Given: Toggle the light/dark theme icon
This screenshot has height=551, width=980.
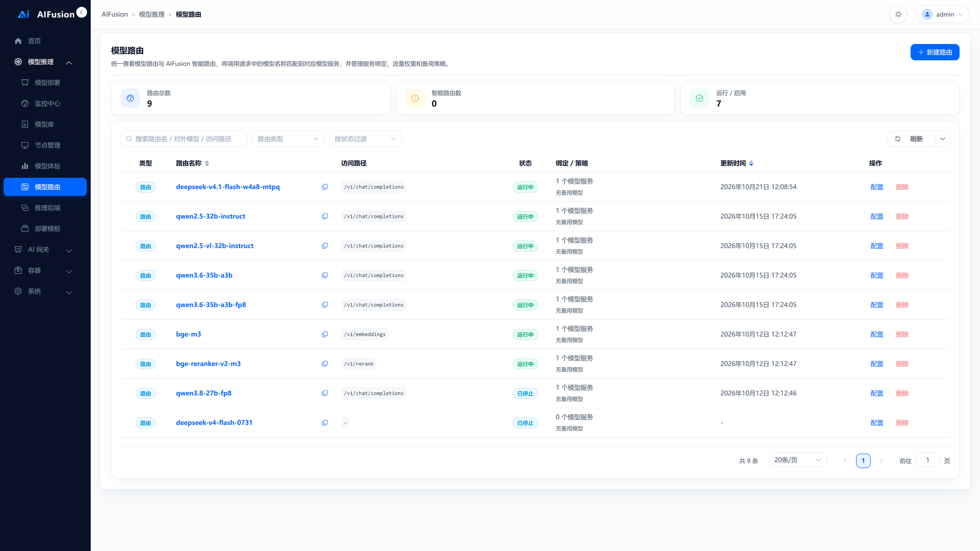Looking at the screenshot, I should pyautogui.click(x=898, y=14).
